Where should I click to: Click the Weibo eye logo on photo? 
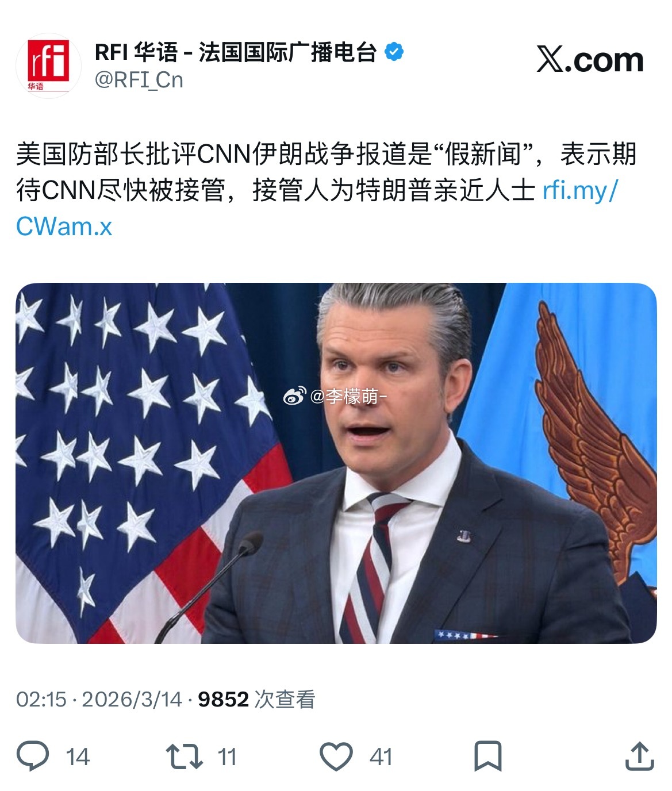(x=295, y=396)
